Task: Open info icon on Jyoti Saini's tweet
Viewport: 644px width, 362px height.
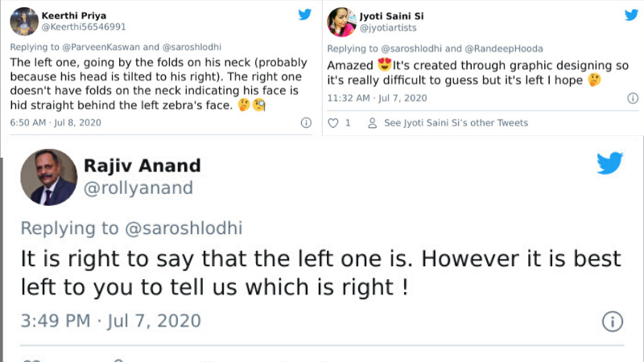Action: 632,98
